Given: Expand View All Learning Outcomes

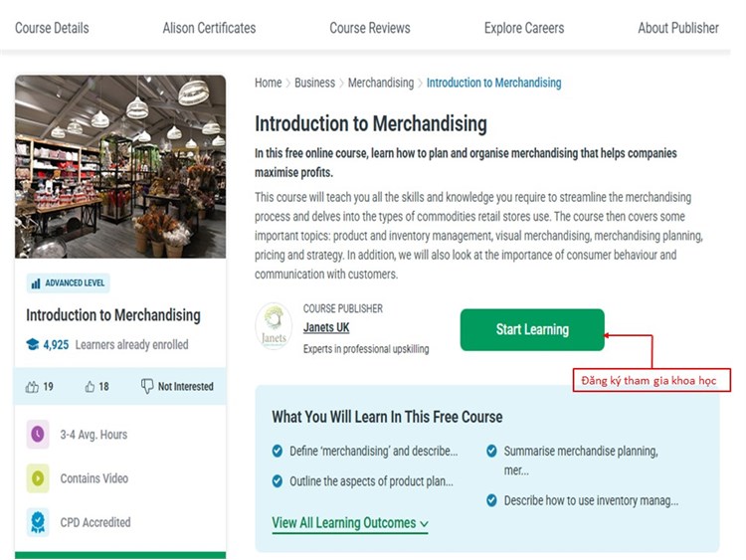Looking at the screenshot, I should point(350,523).
